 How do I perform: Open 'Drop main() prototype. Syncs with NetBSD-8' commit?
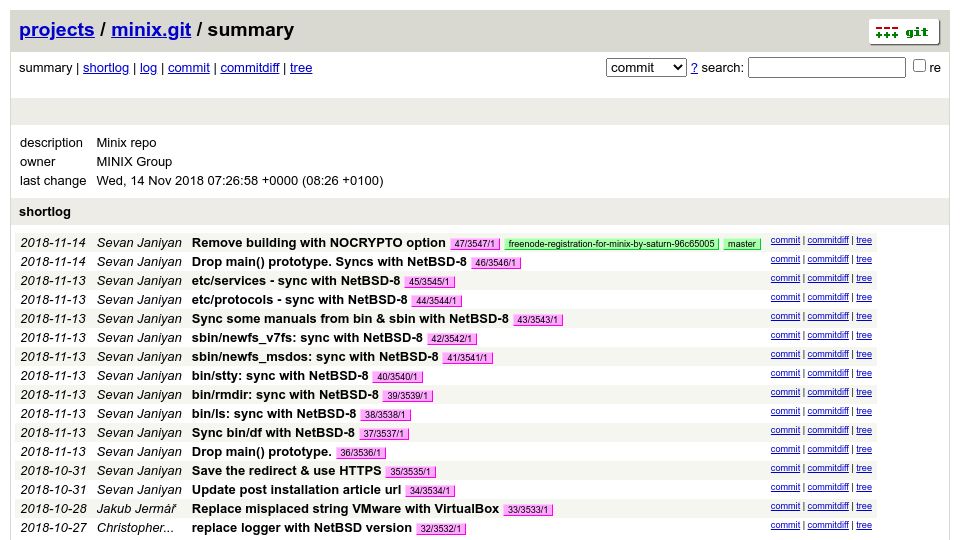(329, 262)
